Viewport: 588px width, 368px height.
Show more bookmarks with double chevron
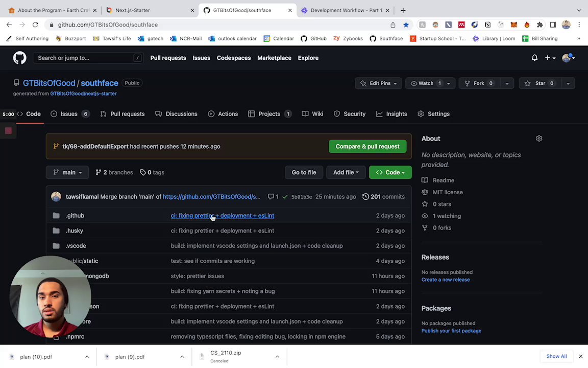579,38
